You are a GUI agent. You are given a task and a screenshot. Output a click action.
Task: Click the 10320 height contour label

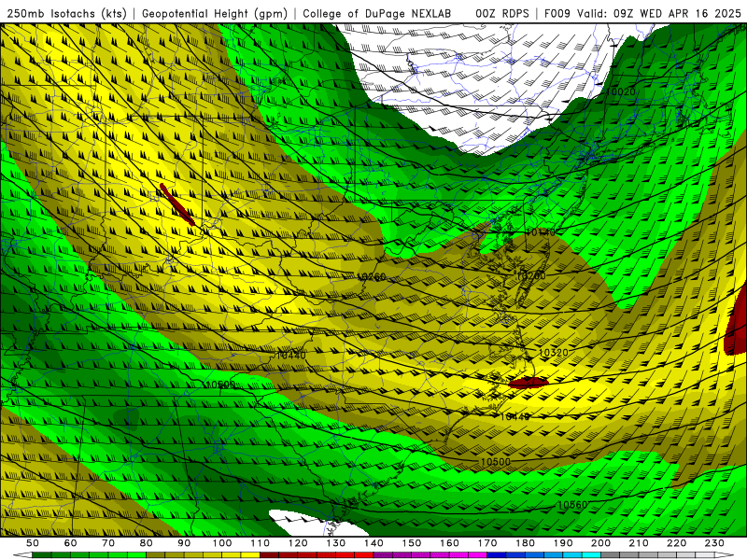coord(554,353)
